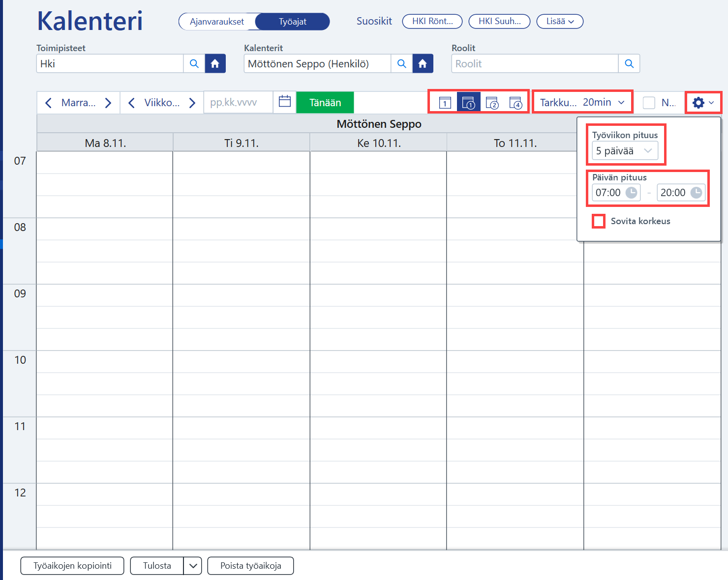Click the pp.kk.vvvv date input
The width and height of the screenshot is (728, 580).
point(239,102)
